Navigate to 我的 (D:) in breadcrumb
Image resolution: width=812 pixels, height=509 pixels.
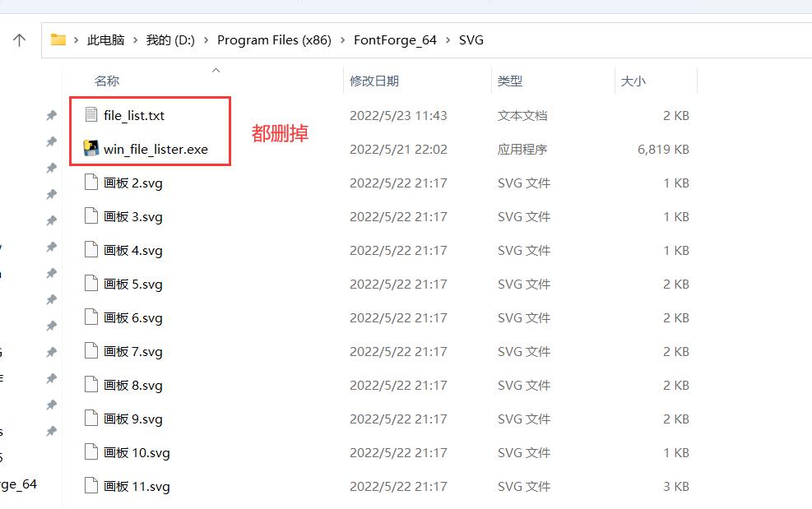(x=170, y=39)
